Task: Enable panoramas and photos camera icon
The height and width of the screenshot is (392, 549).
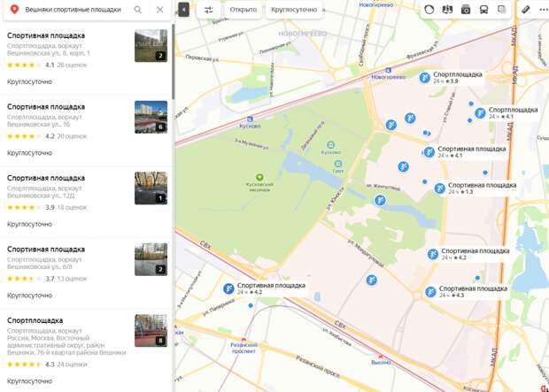Action: tap(466, 10)
